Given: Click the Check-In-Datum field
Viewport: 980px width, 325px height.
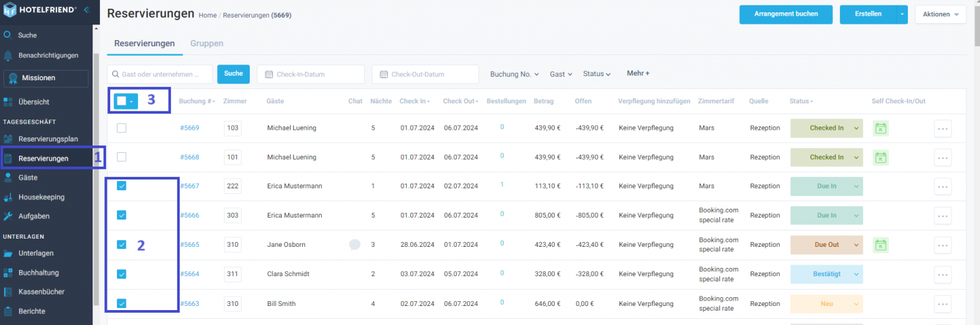Looking at the screenshot, I should (310, 74).
